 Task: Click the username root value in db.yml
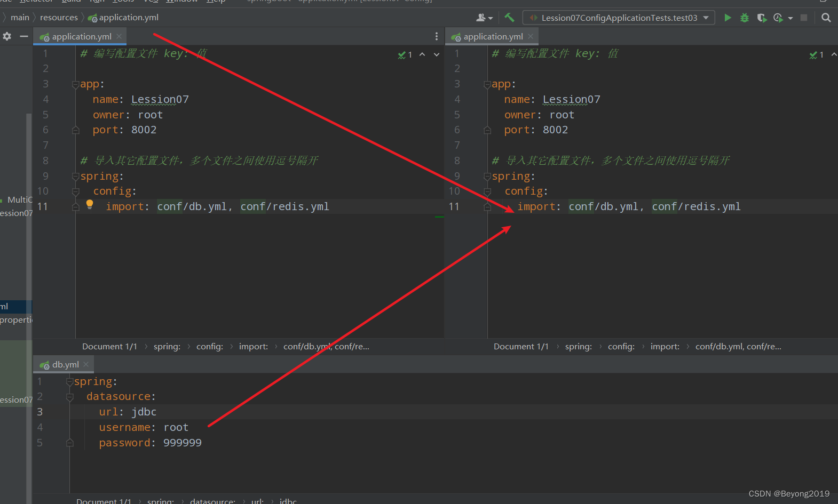(176, 428)
